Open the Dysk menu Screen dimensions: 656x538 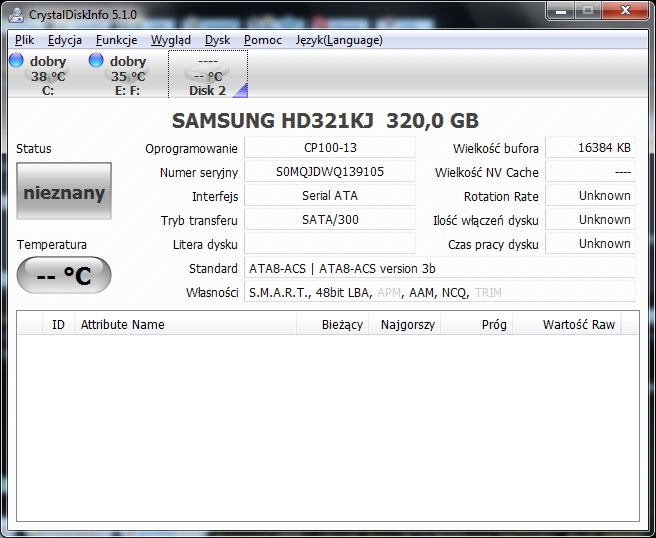[217, 40]
